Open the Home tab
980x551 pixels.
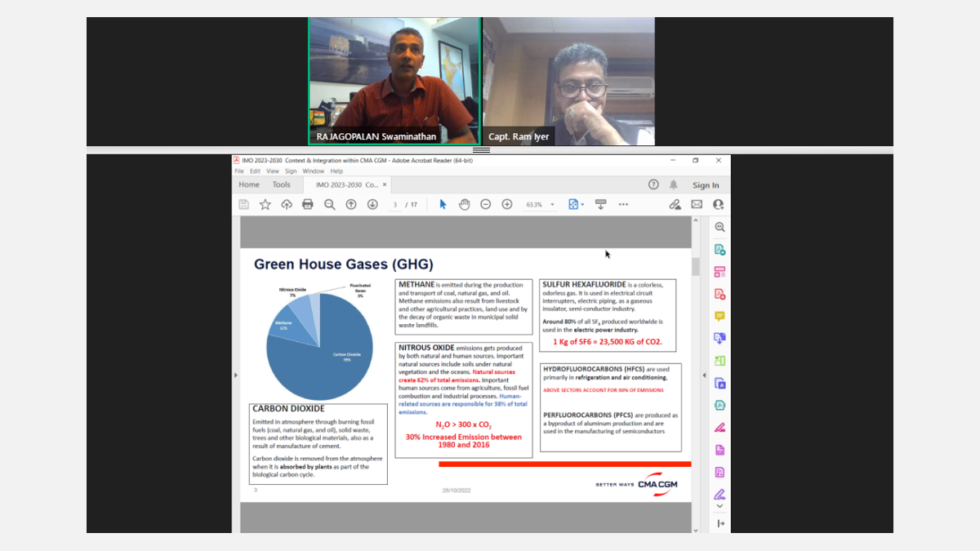pyautogui.click(x=249, y=185)
